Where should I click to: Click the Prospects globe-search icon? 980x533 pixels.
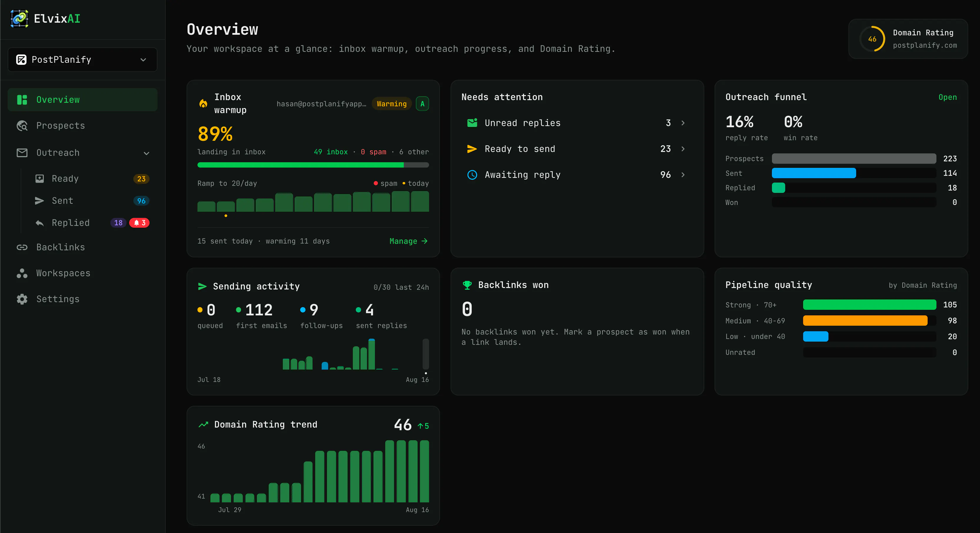22,126
